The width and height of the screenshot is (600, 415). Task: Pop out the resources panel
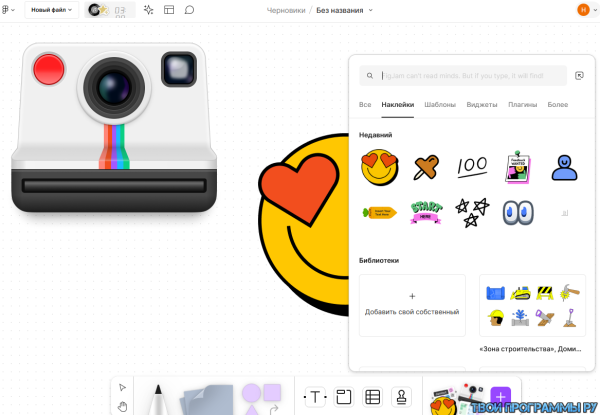579,76
